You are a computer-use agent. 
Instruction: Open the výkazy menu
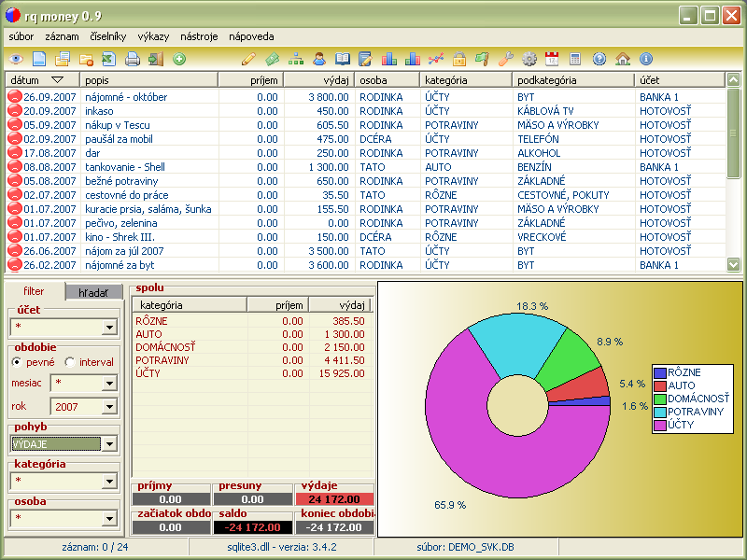[x=153, y=36]
